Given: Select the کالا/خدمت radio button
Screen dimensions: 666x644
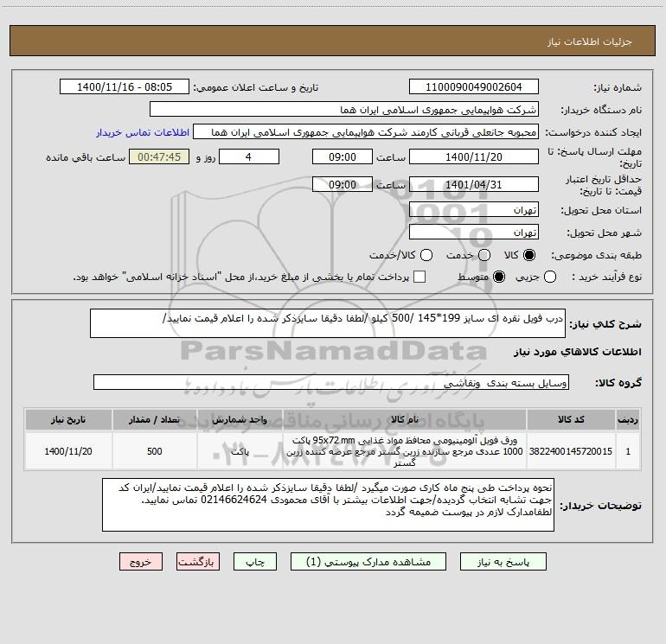Looking at the screenshot, I should [426, 255].
